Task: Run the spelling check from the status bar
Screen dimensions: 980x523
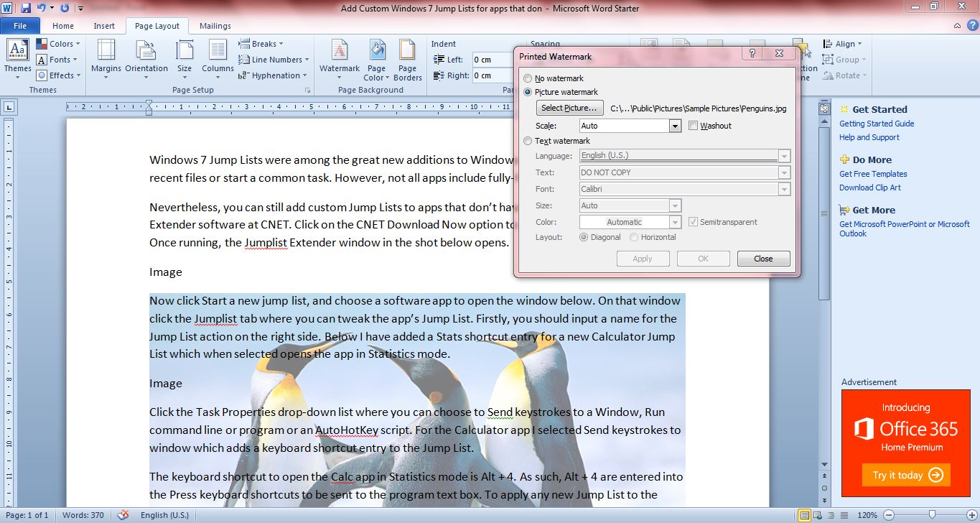Action: [122, 515]
